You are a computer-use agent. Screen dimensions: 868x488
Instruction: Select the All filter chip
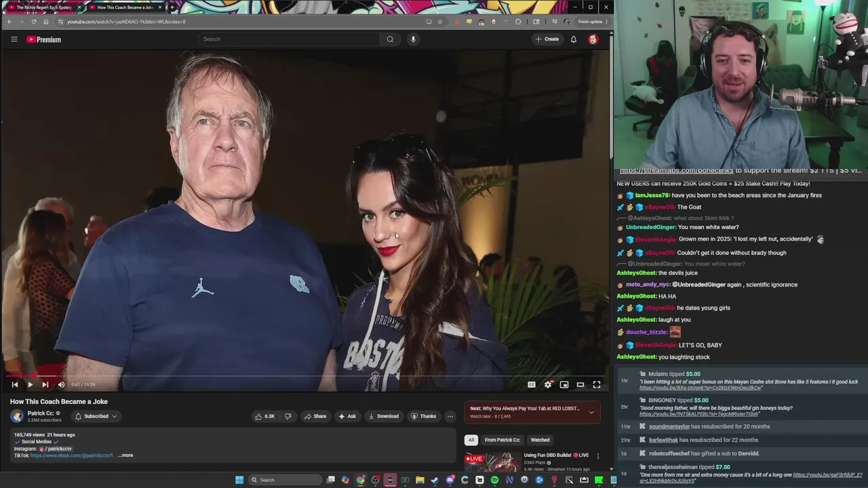(x=471, y=440)
